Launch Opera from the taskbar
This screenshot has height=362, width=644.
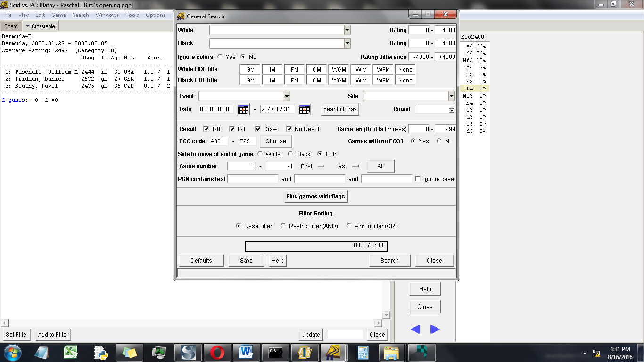pos(217,352)
